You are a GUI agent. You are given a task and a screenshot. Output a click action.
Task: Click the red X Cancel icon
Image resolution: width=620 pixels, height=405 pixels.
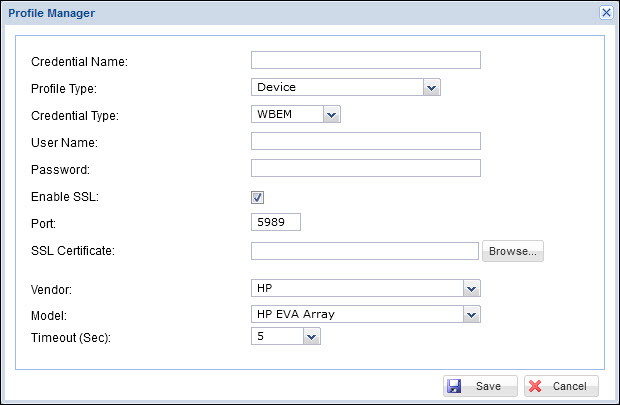click(x=534, y=386)
